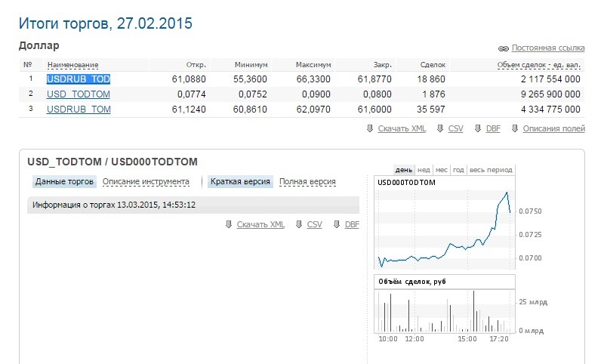Open the USD_TODTOM link in the table
The width and height of the screenshot is (604, 364).
coord(79,94)
